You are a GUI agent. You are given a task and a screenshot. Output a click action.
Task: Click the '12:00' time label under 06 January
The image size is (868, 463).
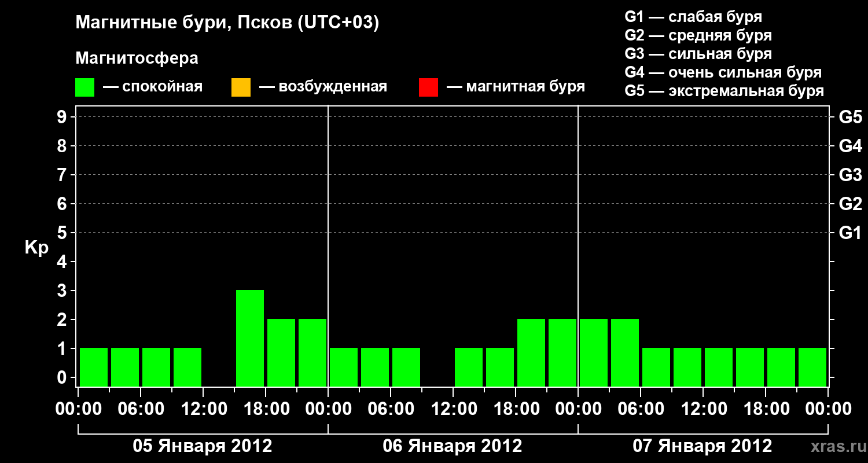click(x=453, y=409)
